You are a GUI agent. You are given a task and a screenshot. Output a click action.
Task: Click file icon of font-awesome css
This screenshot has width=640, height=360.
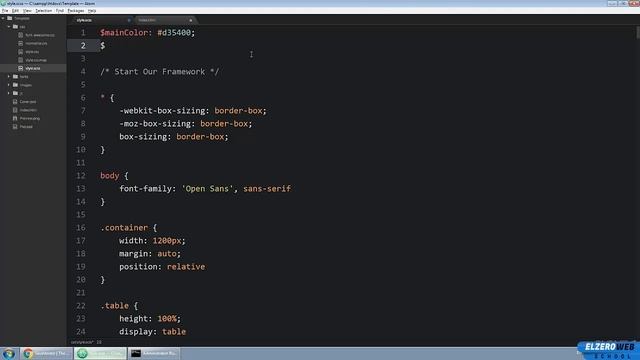(x=20, y=35)
